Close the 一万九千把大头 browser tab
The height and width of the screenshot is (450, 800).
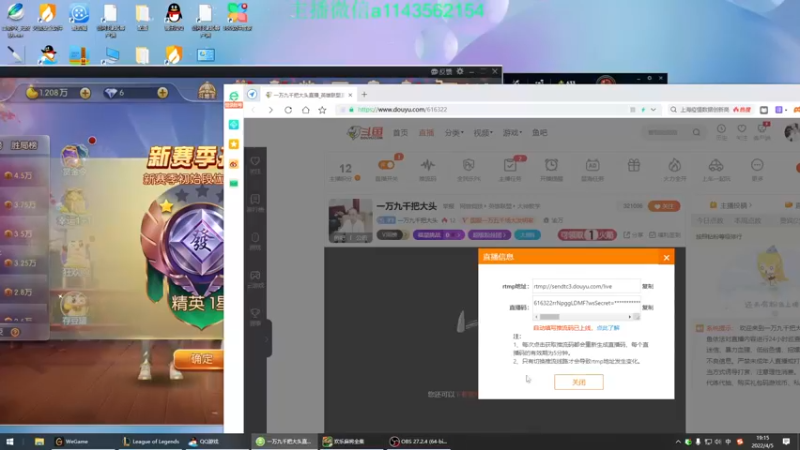(x=350, y=95)
